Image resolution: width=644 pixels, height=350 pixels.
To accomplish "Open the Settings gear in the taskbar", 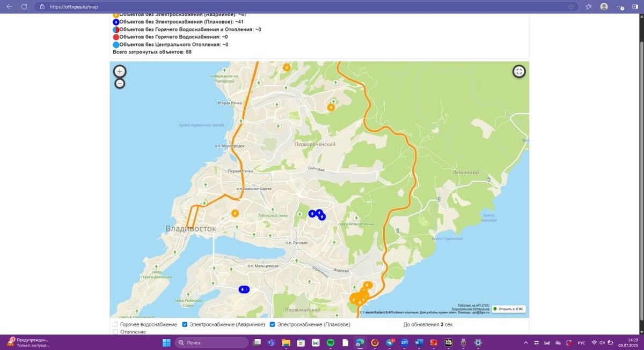I will [478, 342].
